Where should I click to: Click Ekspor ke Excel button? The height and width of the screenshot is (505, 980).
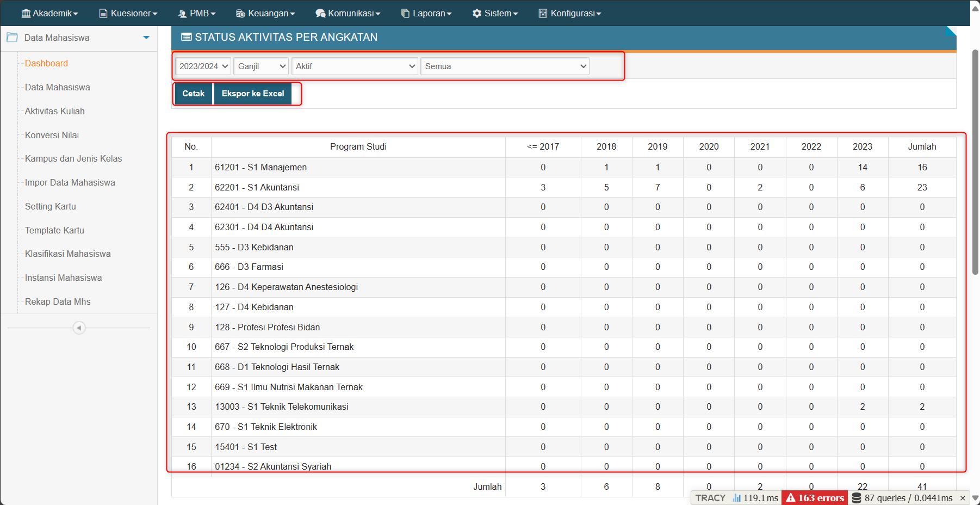coord(253,94)
